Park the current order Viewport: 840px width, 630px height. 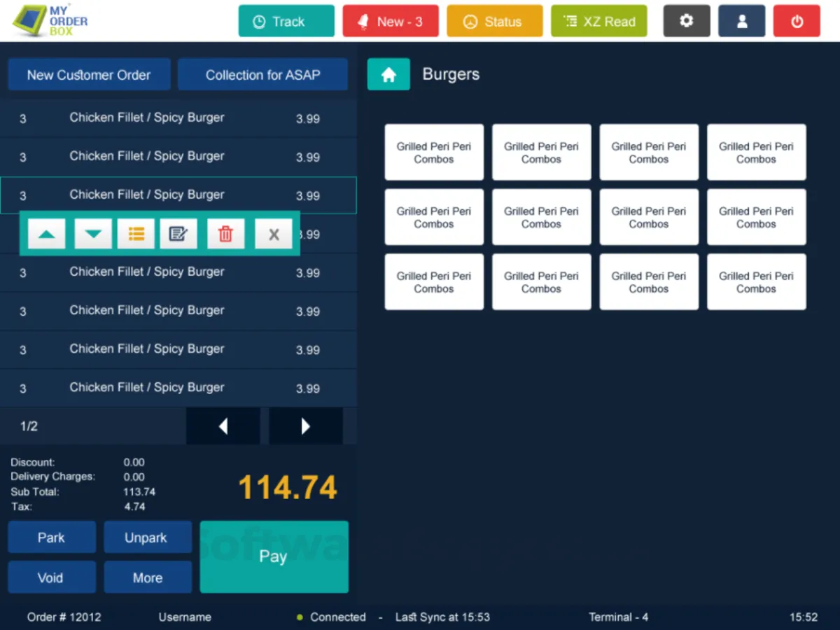tap(51, 538)
